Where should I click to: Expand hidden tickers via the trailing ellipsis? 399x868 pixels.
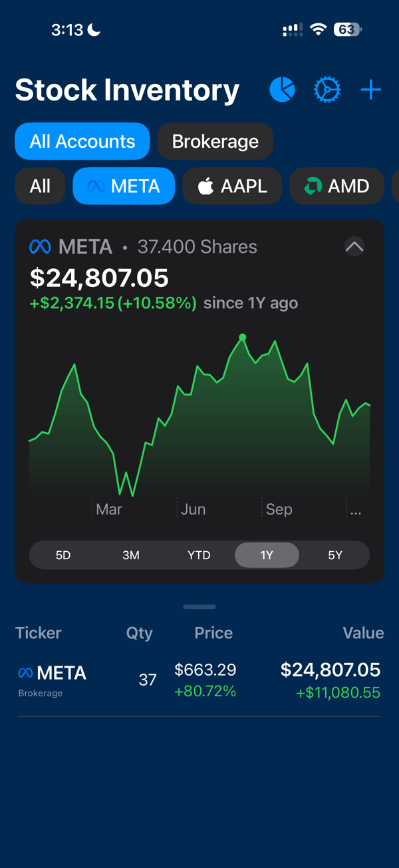(356, 509)
